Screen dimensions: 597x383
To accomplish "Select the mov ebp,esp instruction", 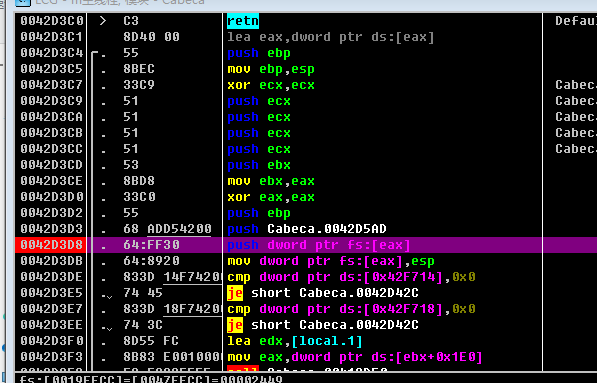I will tap(271, 69).
